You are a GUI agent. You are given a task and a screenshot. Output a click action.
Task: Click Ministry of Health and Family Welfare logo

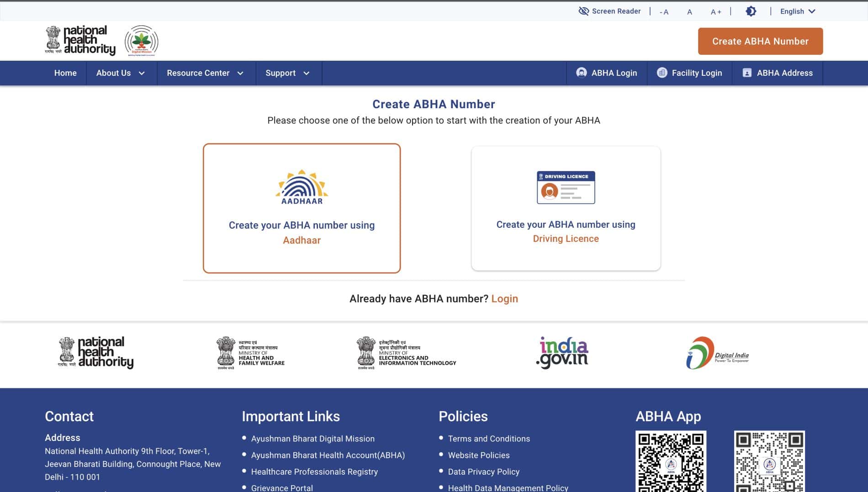(x=250, y=353)
